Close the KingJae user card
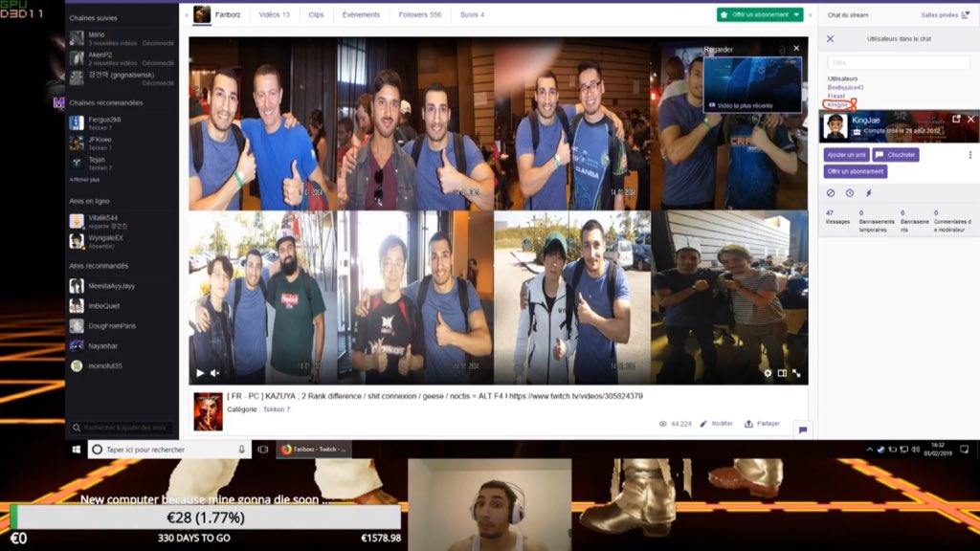The image size is (980, 551). coord(970,119)
